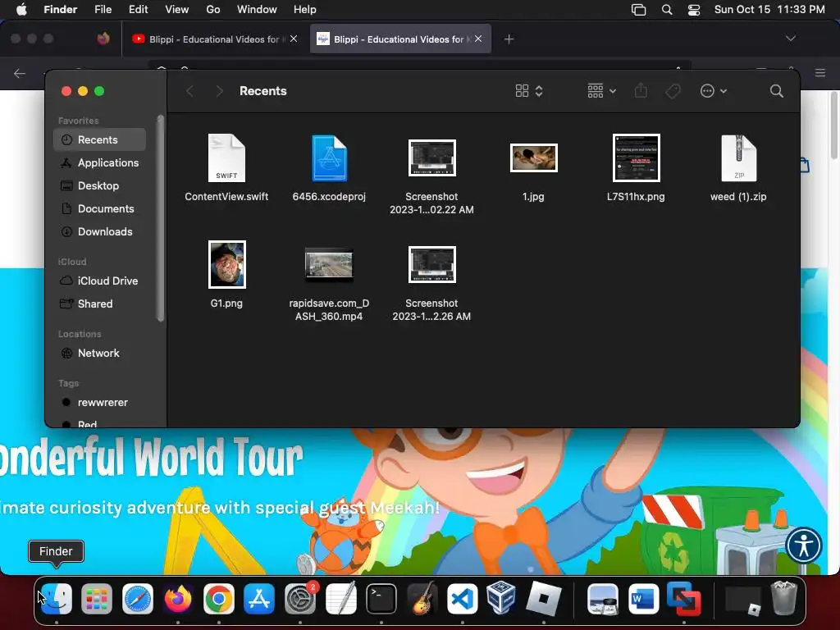The width and height of the screenshot is (840, 630).
Task: Select weed (1).zip file
Action: point(738,167)
